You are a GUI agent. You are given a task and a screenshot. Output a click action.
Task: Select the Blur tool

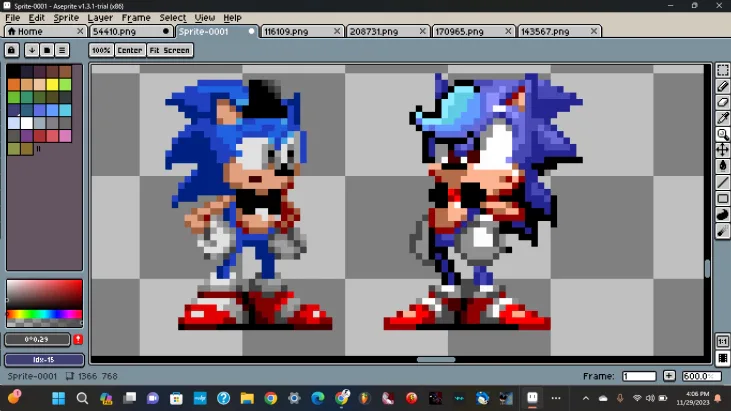click(722, 231)
